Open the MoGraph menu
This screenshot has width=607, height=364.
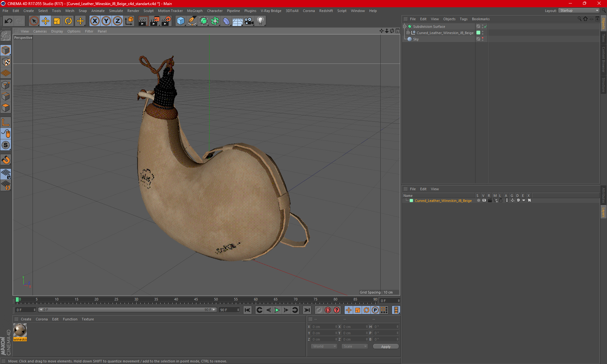click(195, 11)
